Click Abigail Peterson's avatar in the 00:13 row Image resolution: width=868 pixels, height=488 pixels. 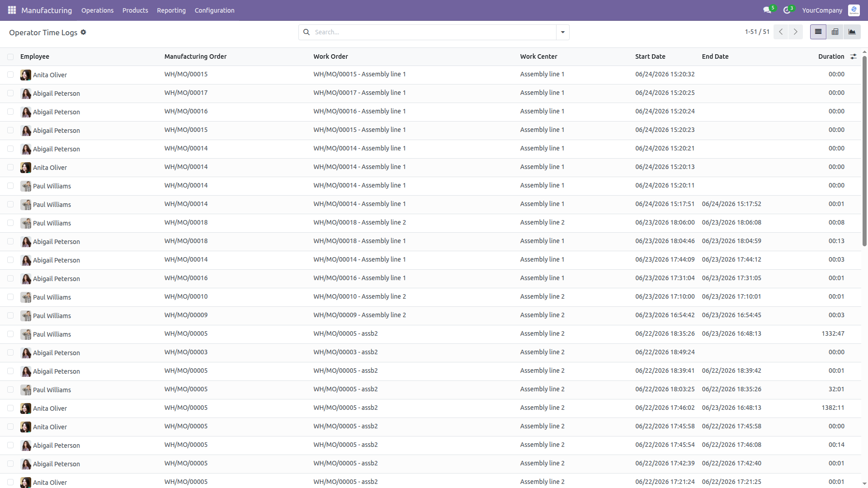pos(26,242)
